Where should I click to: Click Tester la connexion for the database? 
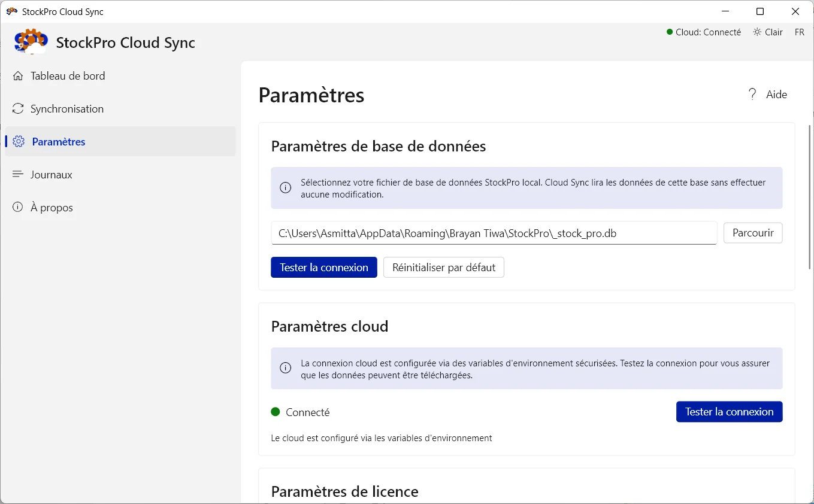coord(323,268)
